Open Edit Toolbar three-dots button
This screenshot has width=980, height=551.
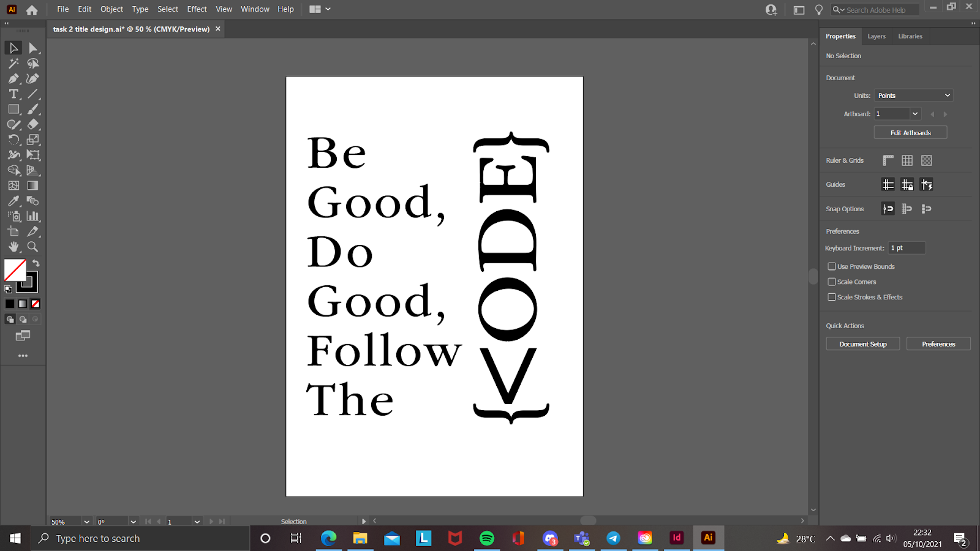tap(23, 356)
